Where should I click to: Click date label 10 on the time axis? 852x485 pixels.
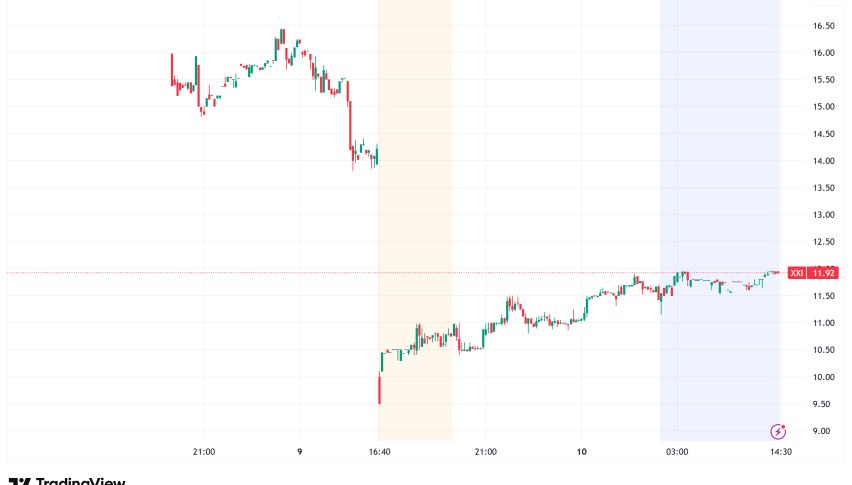581,452
